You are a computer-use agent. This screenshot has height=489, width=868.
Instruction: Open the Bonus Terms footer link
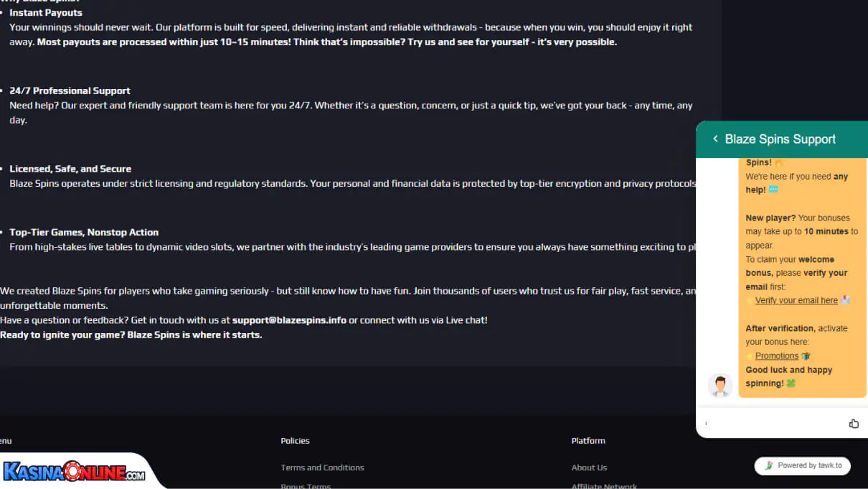pos(306,485)
